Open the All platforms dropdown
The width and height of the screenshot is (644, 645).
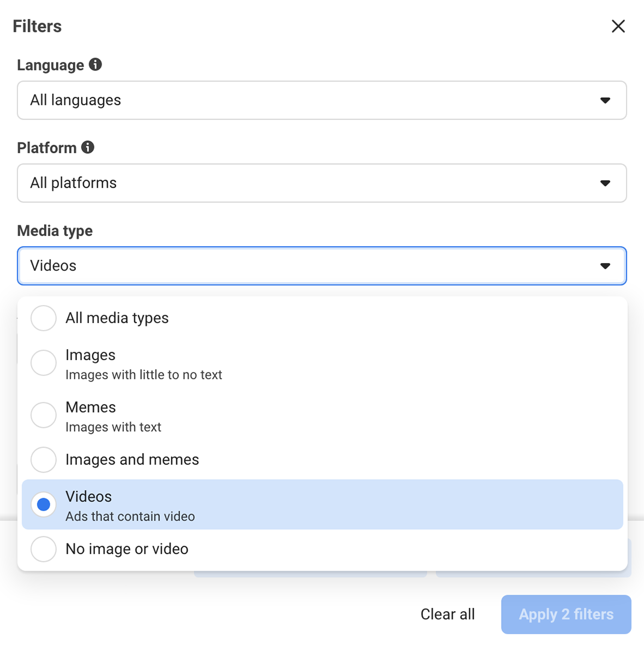tap(322, 183)
